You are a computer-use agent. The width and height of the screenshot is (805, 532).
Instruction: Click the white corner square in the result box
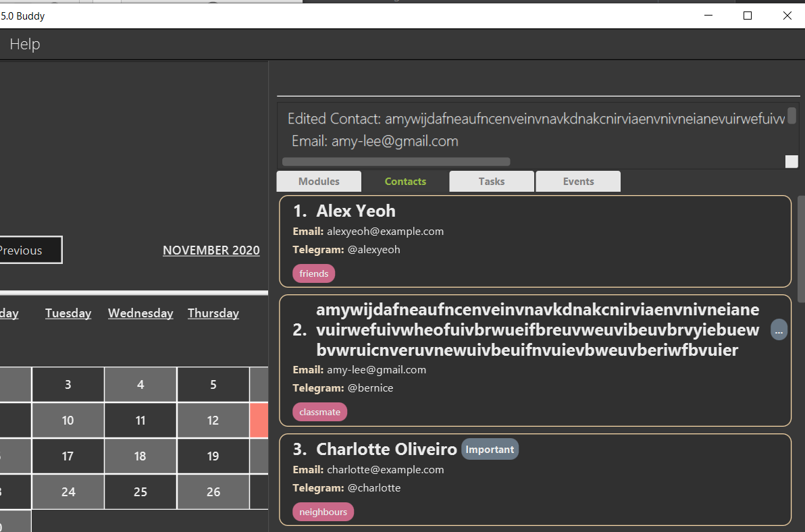tap(791, 161)
